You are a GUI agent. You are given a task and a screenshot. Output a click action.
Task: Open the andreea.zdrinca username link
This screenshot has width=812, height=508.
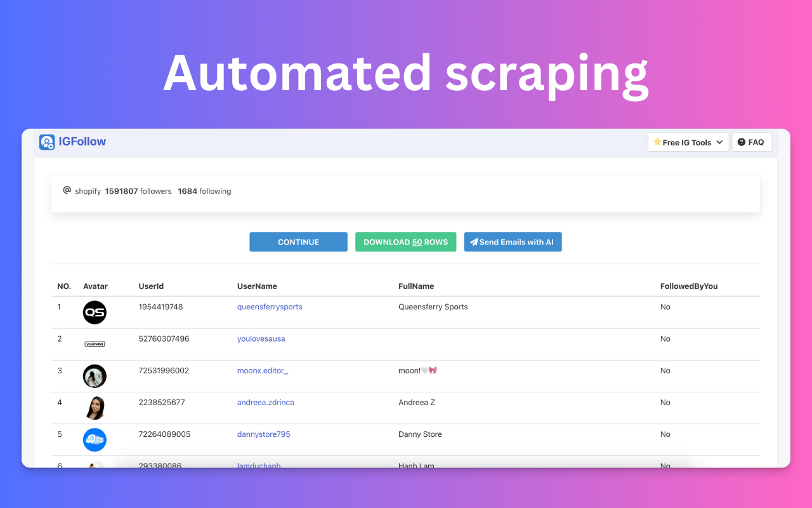click(265, 402)
